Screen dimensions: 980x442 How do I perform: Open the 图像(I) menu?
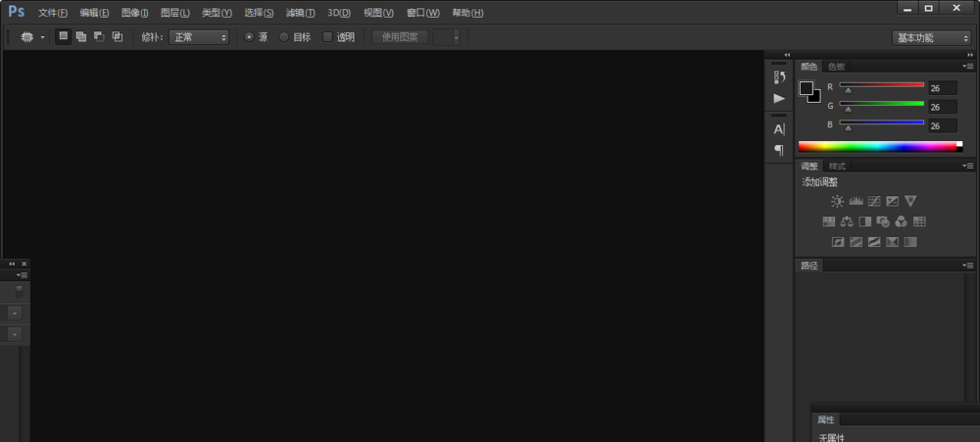pyautogui.click(x=134, y=13)
